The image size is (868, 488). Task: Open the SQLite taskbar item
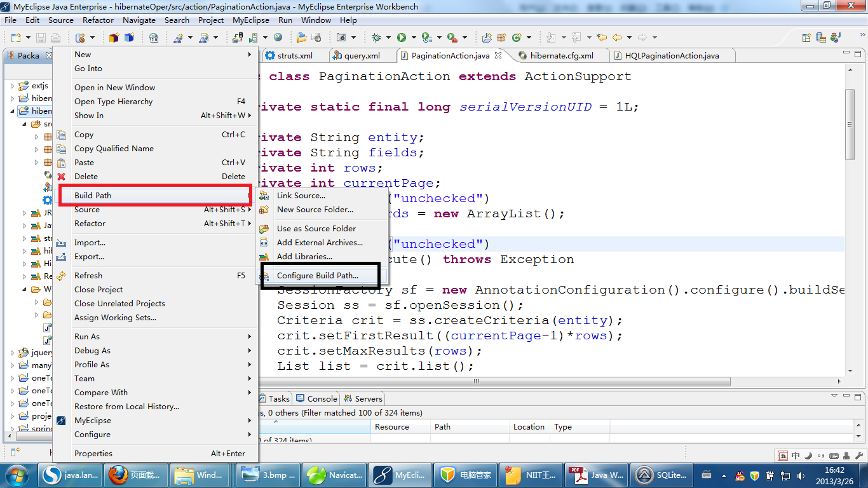tap(662, 475)
